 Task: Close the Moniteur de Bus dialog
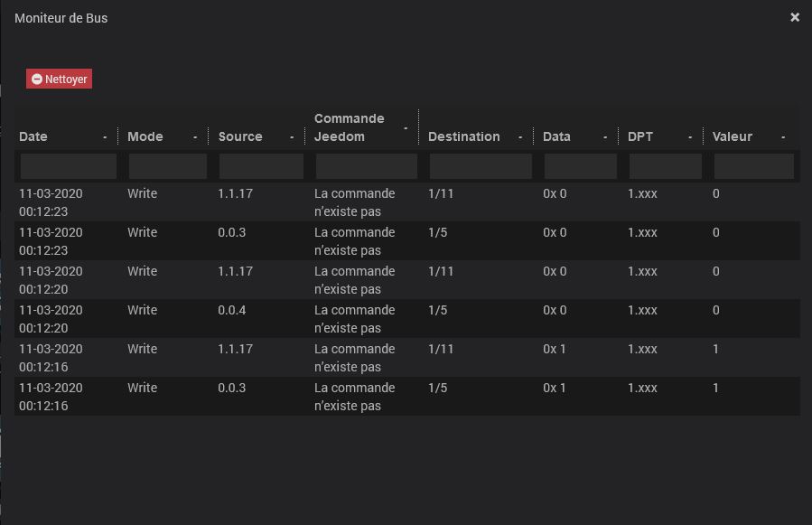[x=795, y=17]
